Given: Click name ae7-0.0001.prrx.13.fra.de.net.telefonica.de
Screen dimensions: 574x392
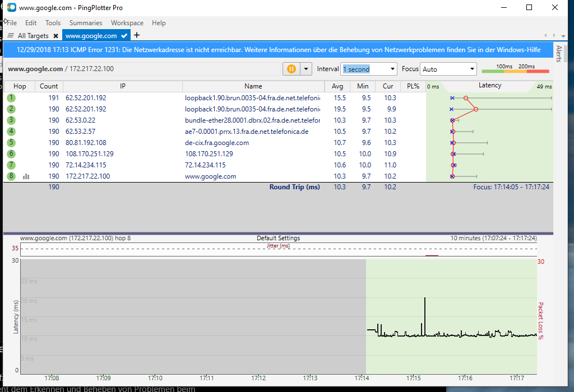Looking at the screenshot, I should (x=247, y=131).
